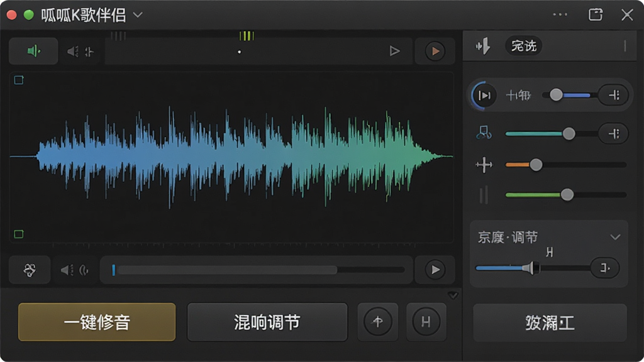644x362 pixels.
Task: Click the music note icon beside the teal slider
Action: (x=484, y=133)
